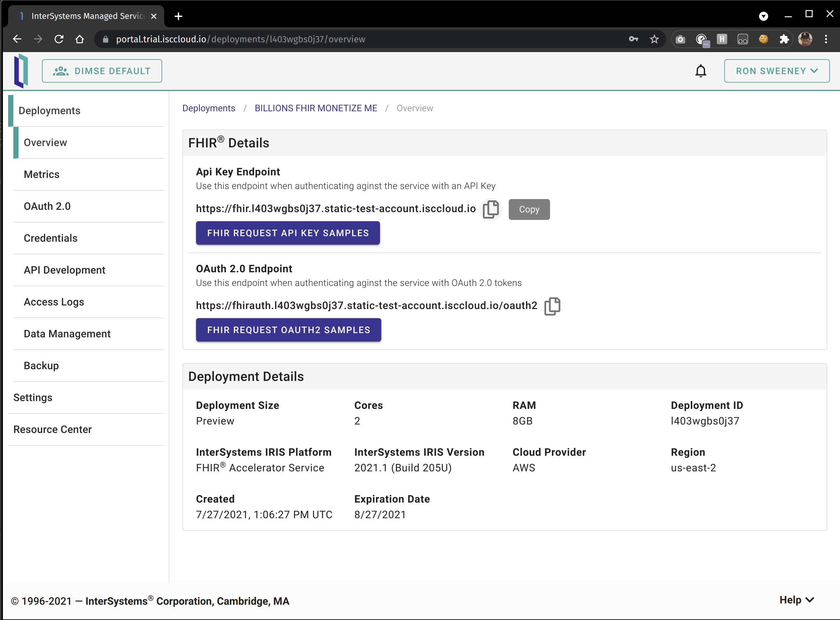Image resolution: width=840 pixels, height=620 pixels.
Task: Open OAuth 2.0 sidebar item
Action: [89, 207]
